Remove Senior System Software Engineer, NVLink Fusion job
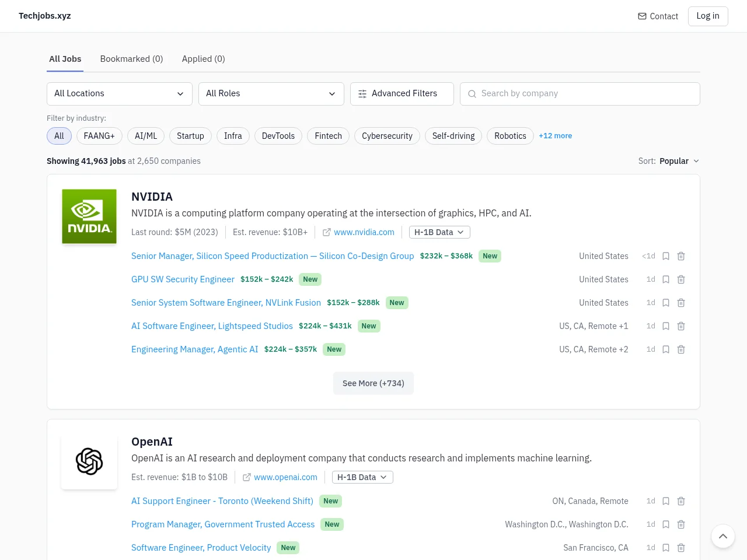747x560 pixels. [x=681, y=303]
